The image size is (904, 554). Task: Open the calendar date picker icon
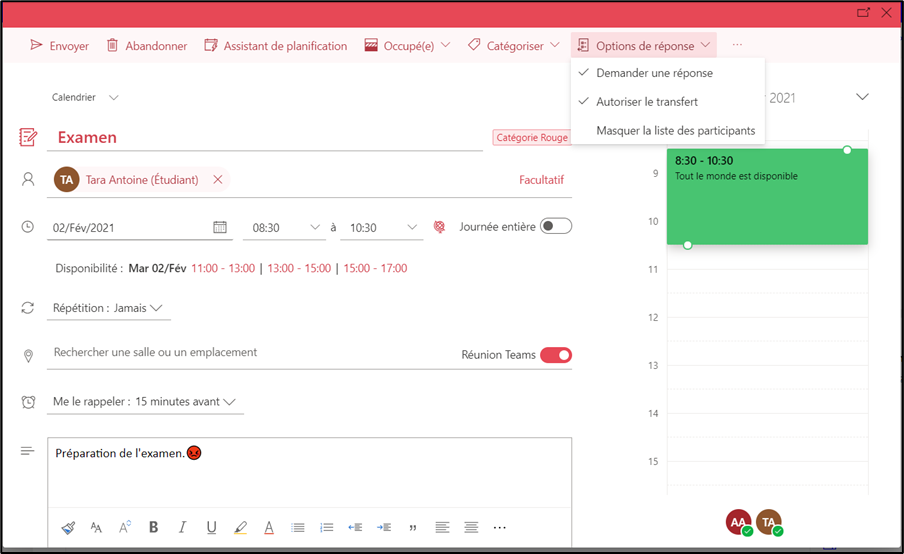[x=220, y=228]
